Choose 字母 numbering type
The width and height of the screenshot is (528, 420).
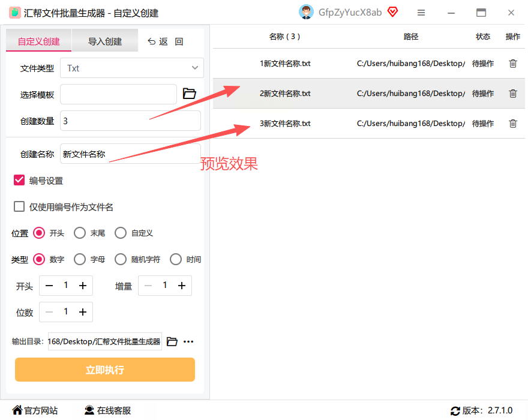[80, 259]
